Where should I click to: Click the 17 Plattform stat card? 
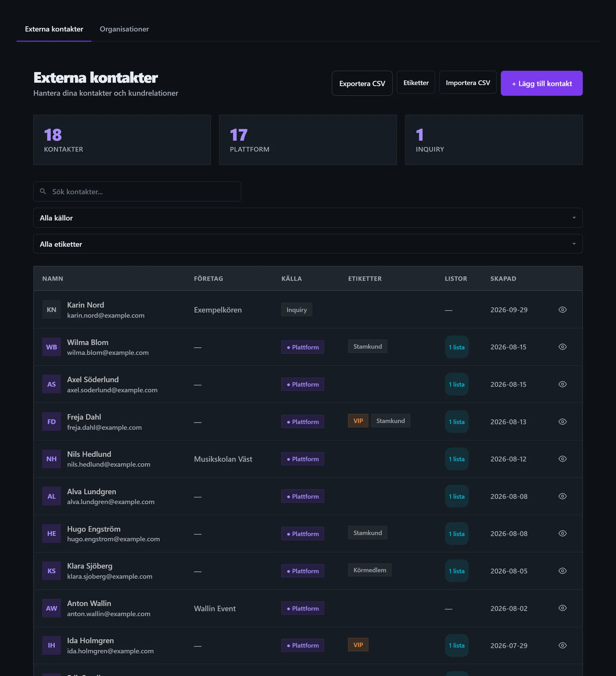click(308, 140)
